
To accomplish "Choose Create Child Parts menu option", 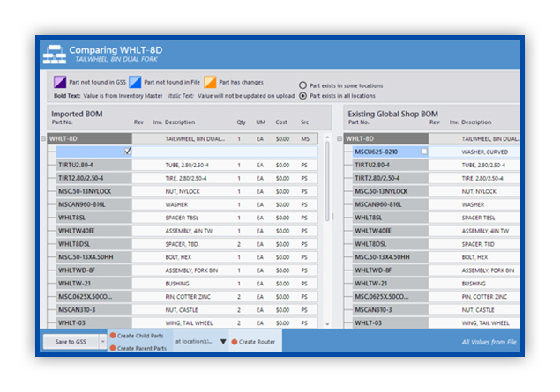I will pyautogui.click(x=140, y=336).
